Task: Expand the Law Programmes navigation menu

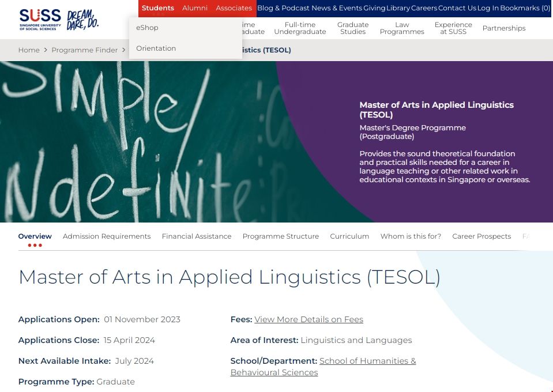Action: [x=402, y=28]
